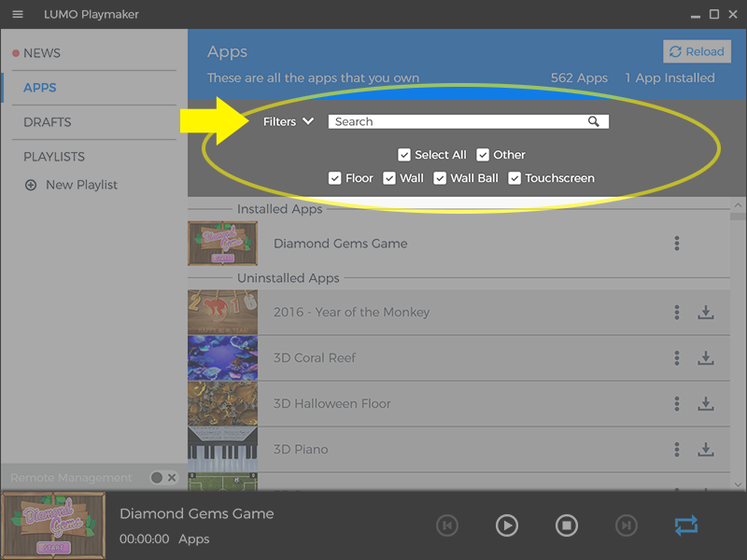Screen dimensions: 747x560
Task: Select APPS in the sidebar
Action: (x=40, y=88)
